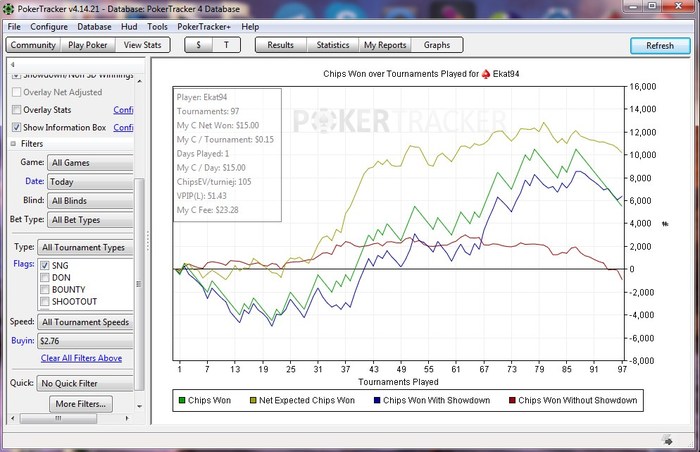Select the T tournaments button
The image size is (700, 452).
[226, 45]
